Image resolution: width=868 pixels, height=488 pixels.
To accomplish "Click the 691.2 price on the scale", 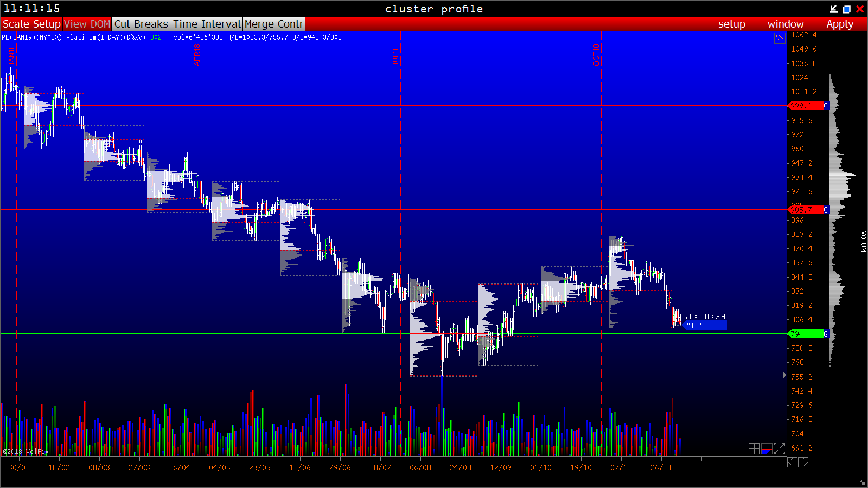I will 802,448.
